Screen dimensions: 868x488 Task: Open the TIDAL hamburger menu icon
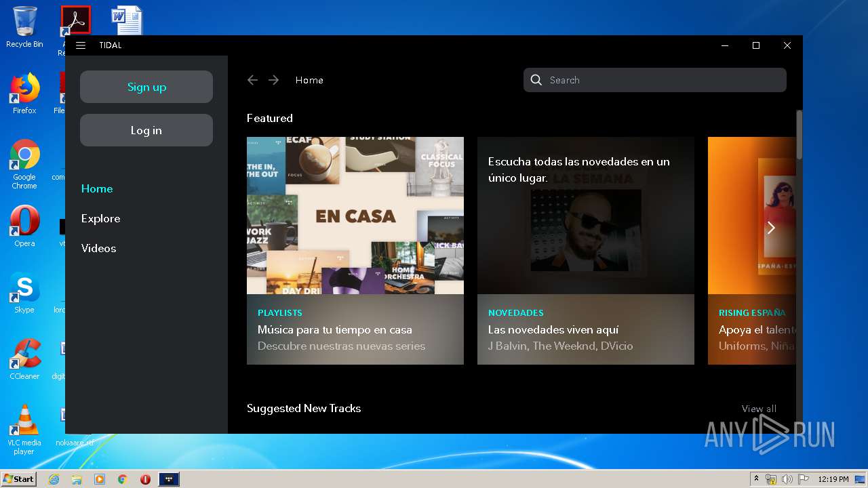[81, 45]
